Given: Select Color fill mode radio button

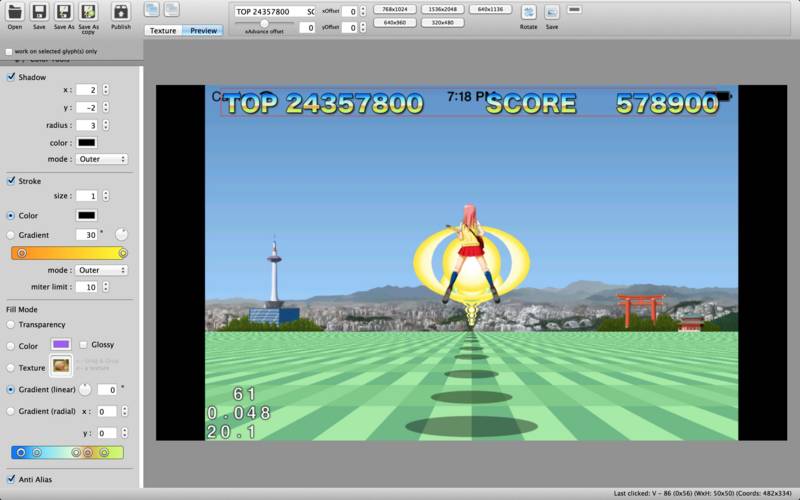Looking at the screenshot, I should [x=11, y=346].
